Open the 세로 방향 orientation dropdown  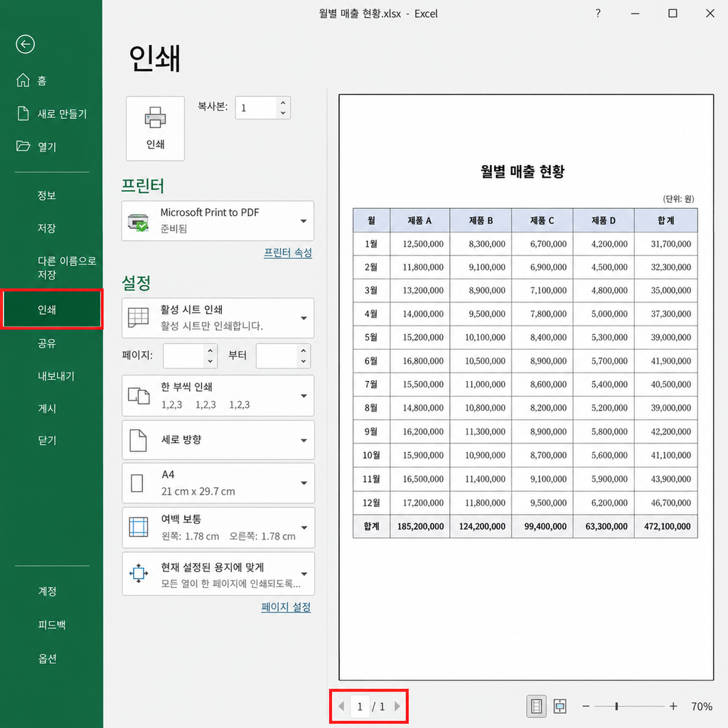coord(218,440)
